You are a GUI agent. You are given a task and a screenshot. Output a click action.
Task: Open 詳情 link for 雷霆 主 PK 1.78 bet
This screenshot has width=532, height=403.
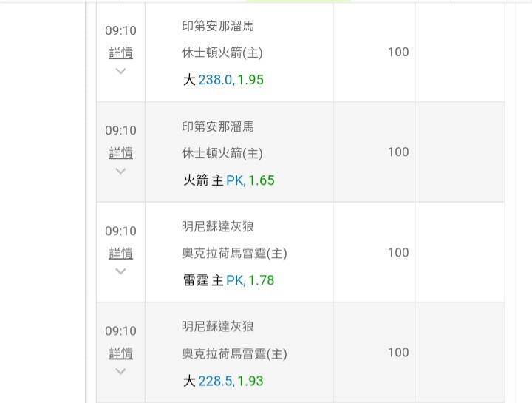[120, 254]
